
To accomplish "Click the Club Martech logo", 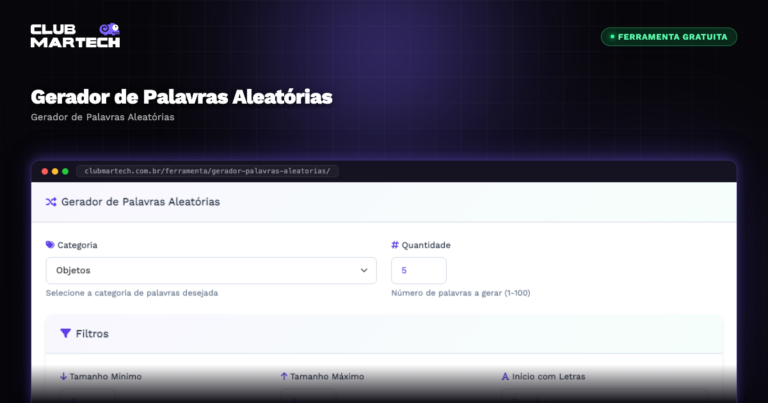I will point(75,35).
